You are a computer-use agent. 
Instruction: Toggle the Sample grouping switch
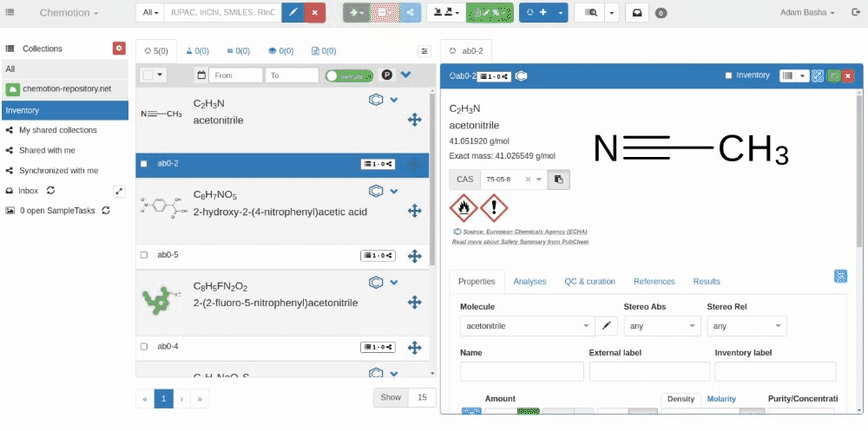349,76
